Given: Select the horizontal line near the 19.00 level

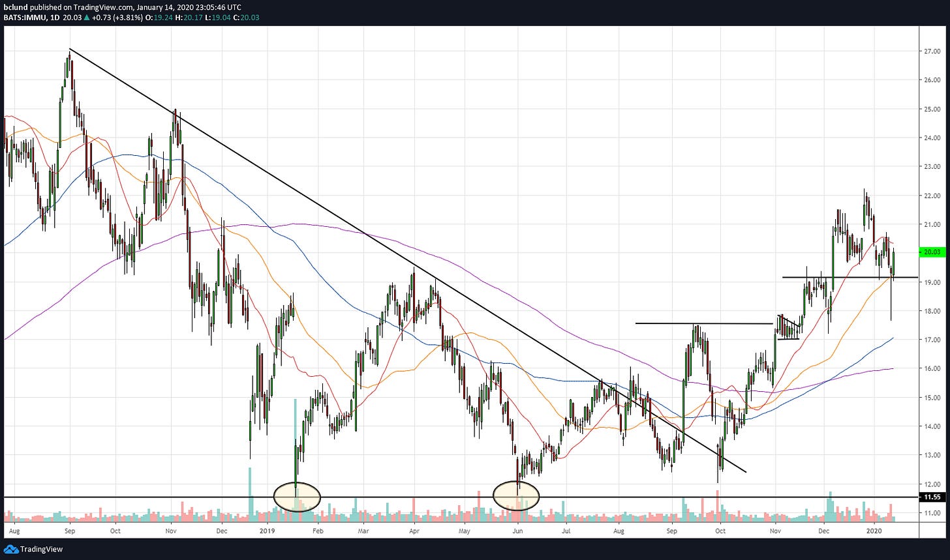Looking at the screenshot, I should pos(848,278).
